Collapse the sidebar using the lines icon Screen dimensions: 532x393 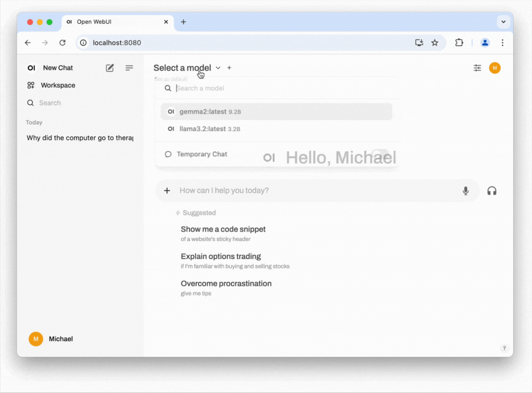tap(129, 68)
